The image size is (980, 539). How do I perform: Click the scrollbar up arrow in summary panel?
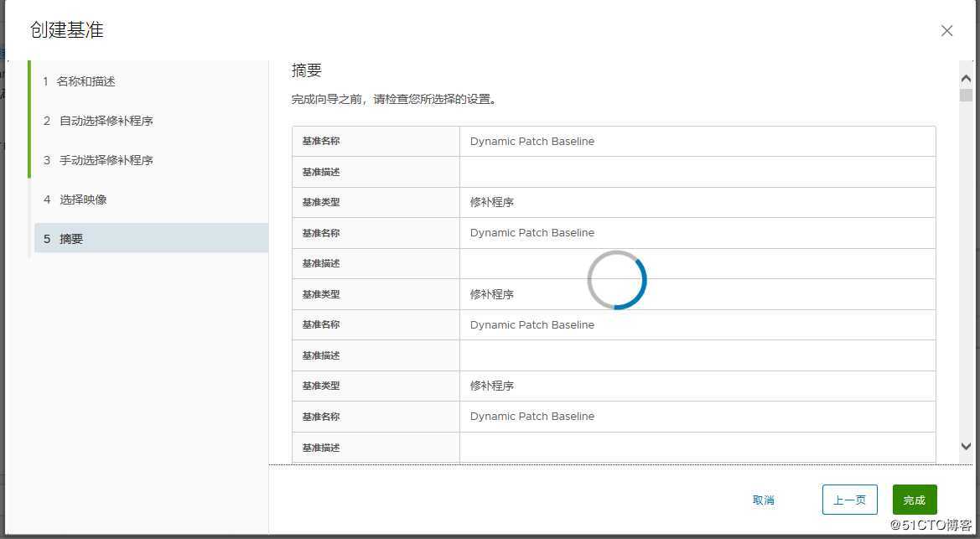[966, 77]
